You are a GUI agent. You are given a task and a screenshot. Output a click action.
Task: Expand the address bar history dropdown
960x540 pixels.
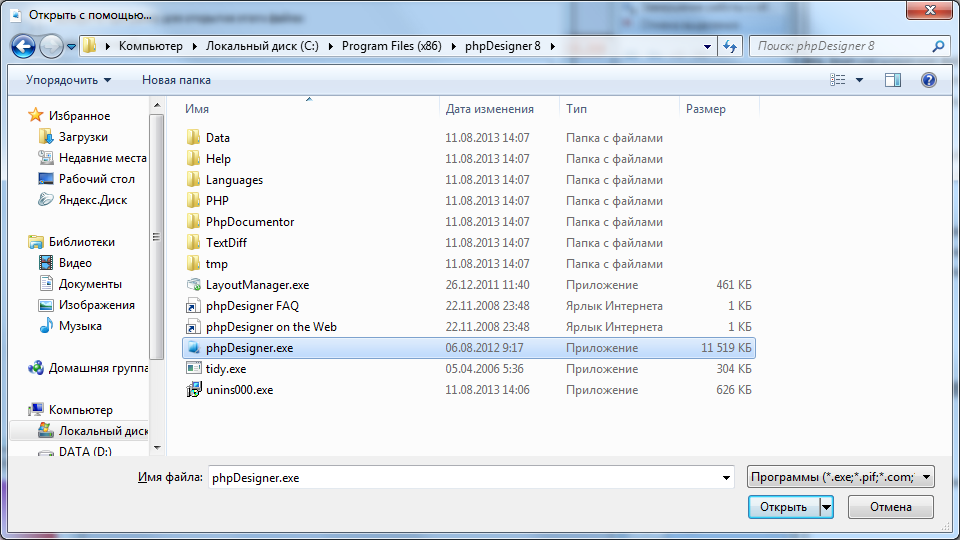[707, 47]
